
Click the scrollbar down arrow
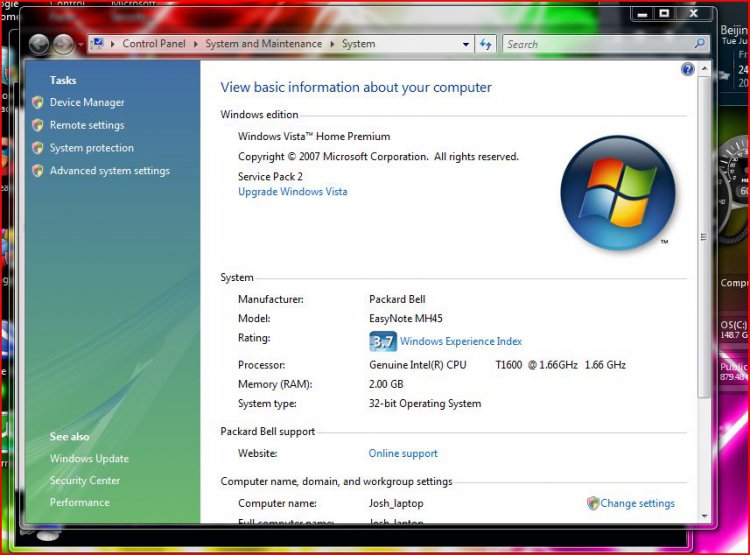[x=704, y=516]
